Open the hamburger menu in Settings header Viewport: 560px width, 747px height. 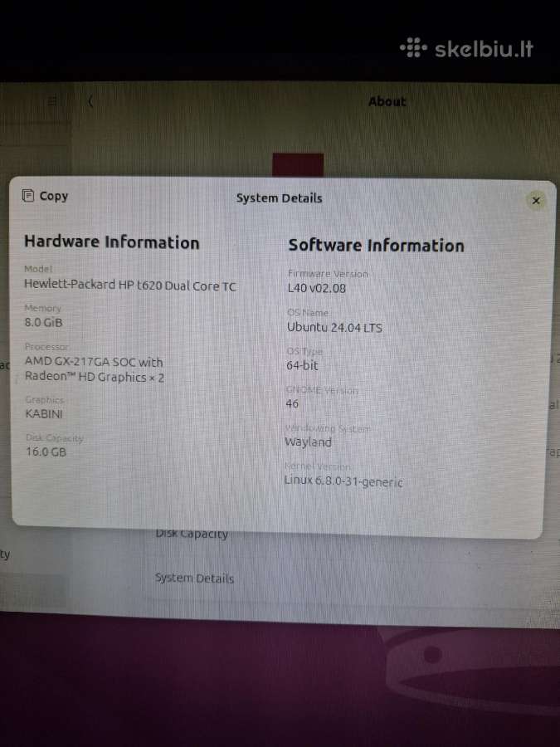[x=52, y=101]
